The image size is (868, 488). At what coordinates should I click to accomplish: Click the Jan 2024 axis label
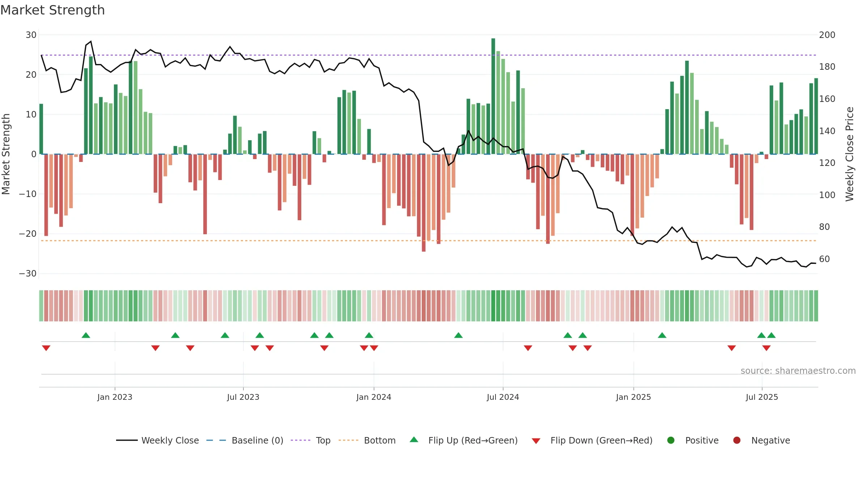click(x=374, y=397)
